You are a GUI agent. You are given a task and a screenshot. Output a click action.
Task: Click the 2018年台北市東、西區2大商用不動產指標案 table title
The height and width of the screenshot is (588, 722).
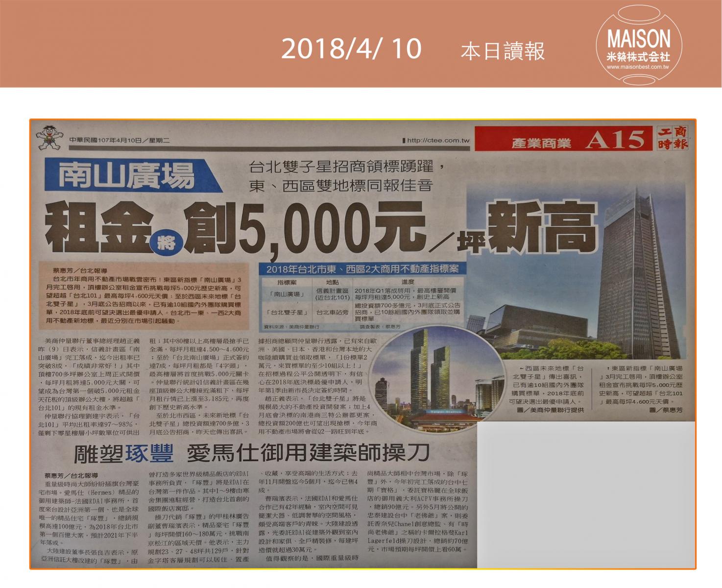(x=362, y=269)
